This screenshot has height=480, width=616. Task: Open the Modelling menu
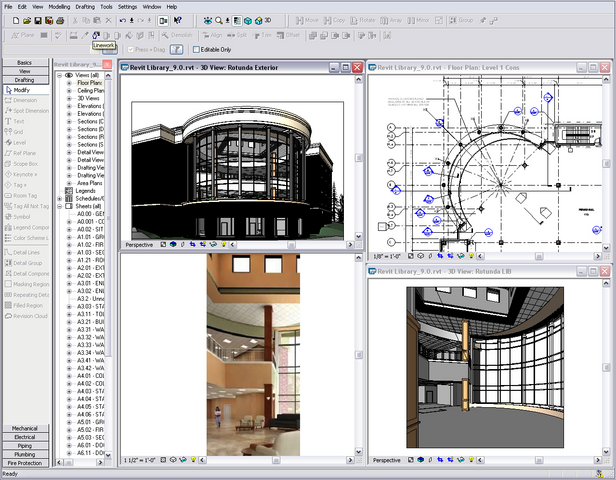coord(59,7)
